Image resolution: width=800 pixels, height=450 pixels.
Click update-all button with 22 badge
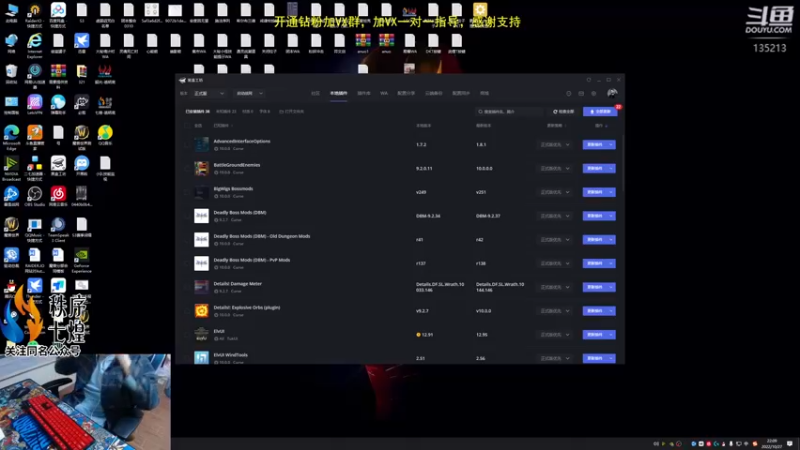pos(600,111)
